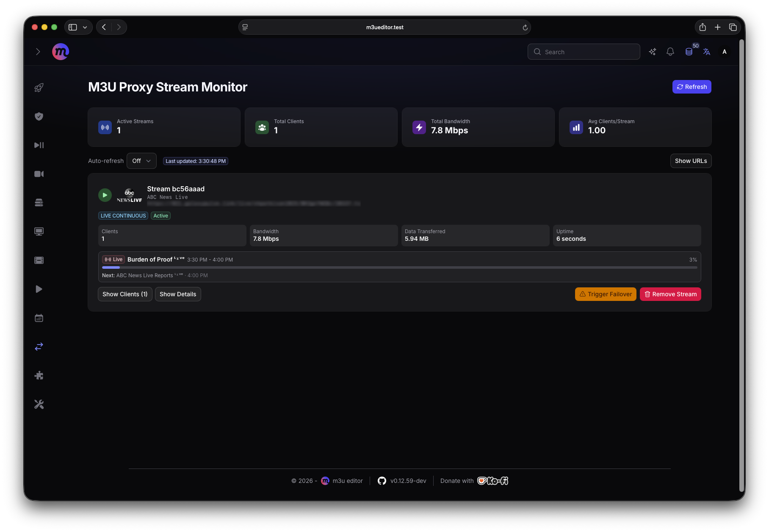Viewport: 769px width, 532px height.
Task: Expand Show Clients (1) list
Action: click(x=125, y=294)
